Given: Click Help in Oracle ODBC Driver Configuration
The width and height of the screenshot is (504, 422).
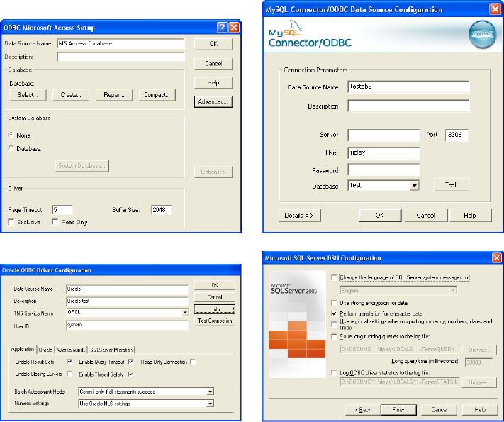Looking at the screenshot, I should click(215, 309).
